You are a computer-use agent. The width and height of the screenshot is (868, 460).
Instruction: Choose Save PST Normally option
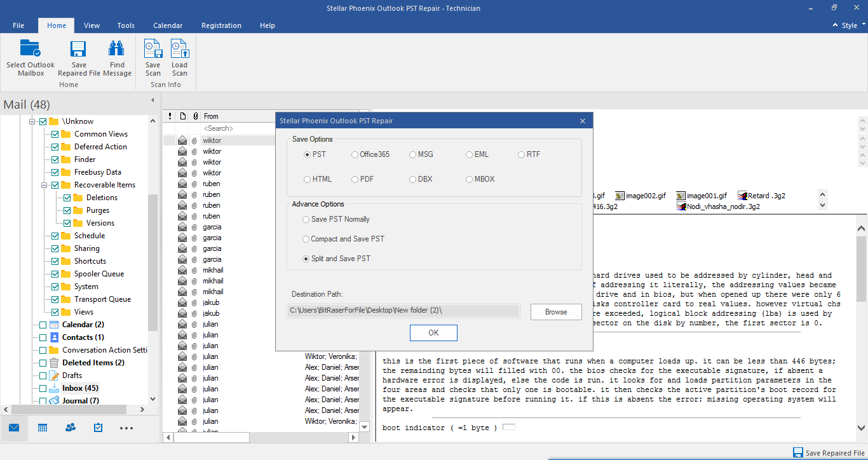click(337, 219)
